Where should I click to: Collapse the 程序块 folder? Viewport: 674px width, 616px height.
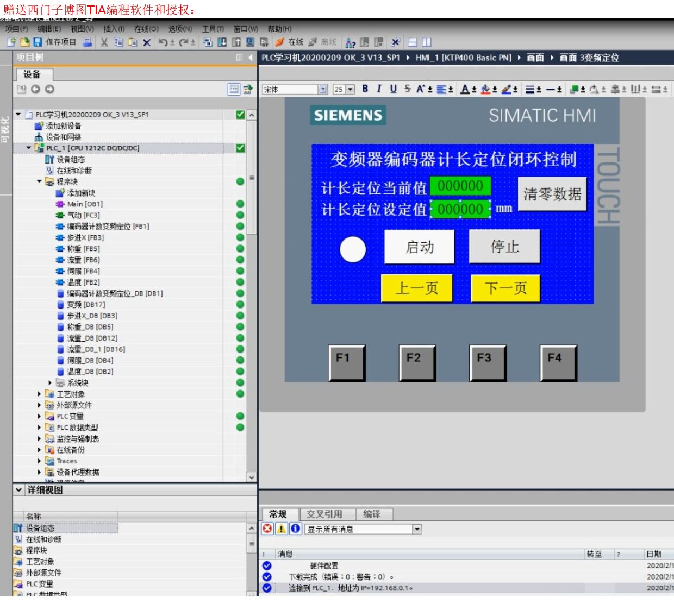click(x=39, y=181)
